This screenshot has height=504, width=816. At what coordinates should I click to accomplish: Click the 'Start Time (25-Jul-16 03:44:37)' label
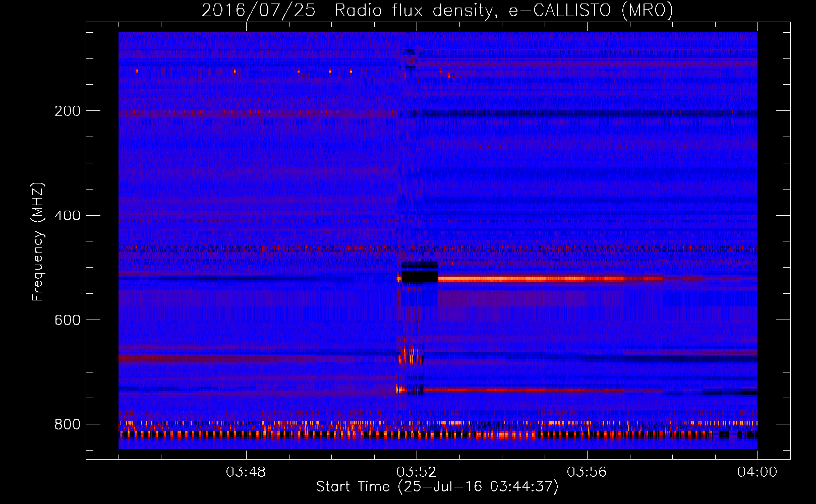tap(437, 487)
